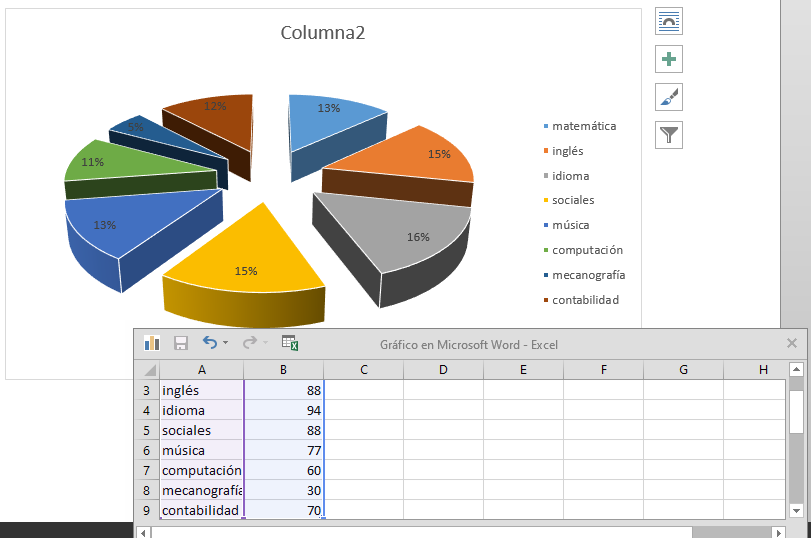Select computación legend entry in chart
The width and height of the screenshot is (811, 538).
[x=583, y=250]
